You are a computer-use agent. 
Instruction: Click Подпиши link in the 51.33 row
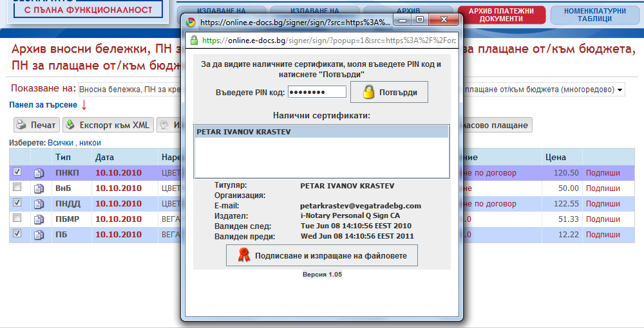(603, 219)
